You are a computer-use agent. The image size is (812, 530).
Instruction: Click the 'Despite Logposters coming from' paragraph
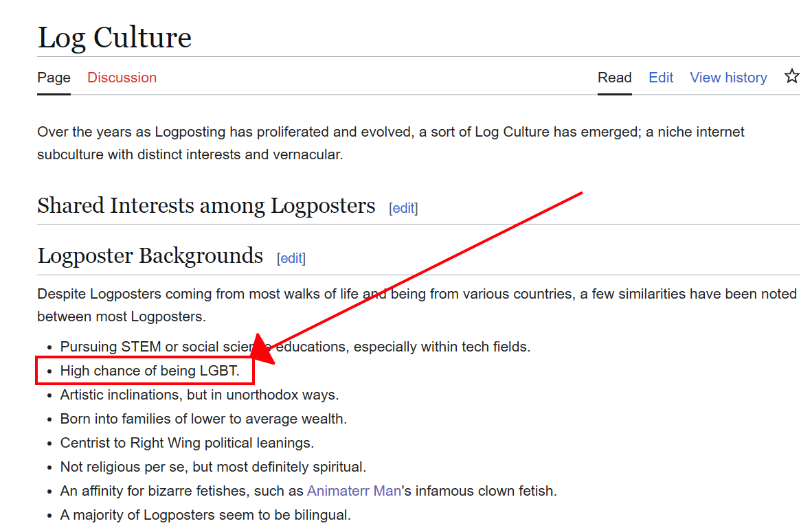[x=417, y=305]
